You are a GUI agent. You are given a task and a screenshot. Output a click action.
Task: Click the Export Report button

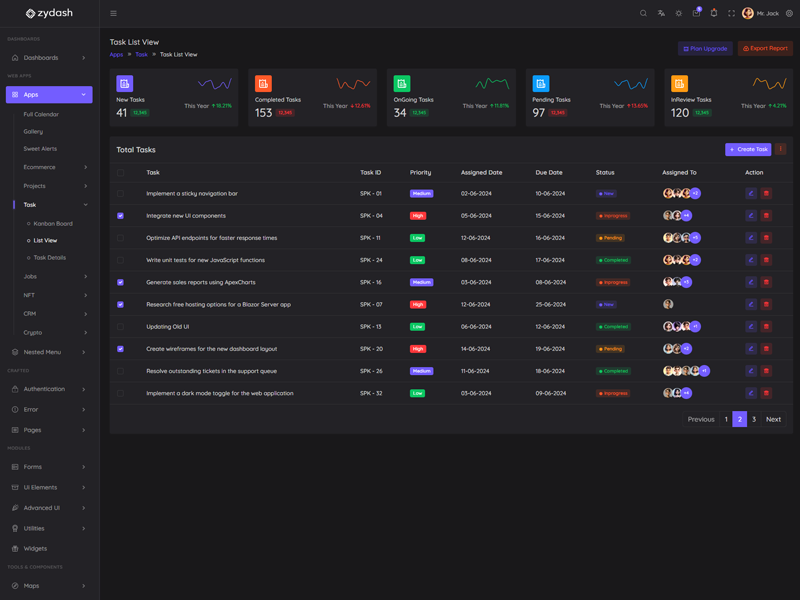pyautogui.click(x=765, y=48)
